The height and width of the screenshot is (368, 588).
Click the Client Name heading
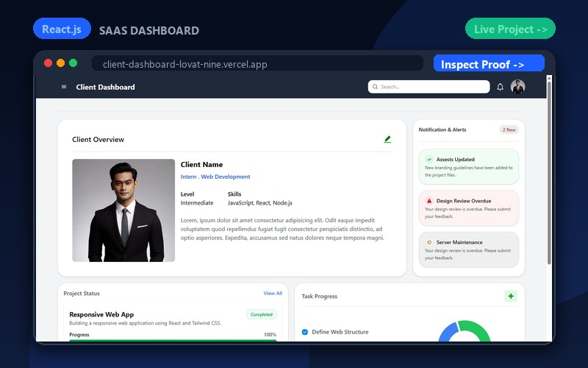click(x=201, y=164)
